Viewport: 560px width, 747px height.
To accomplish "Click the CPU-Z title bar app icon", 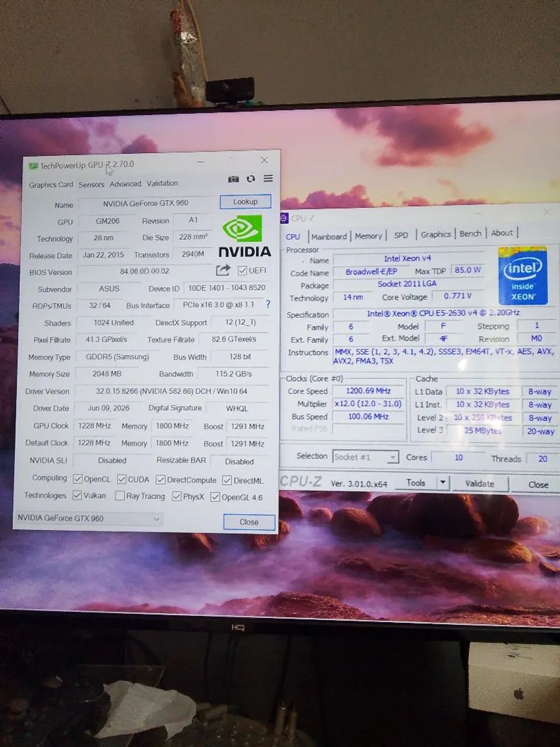I will click(284, 218).
